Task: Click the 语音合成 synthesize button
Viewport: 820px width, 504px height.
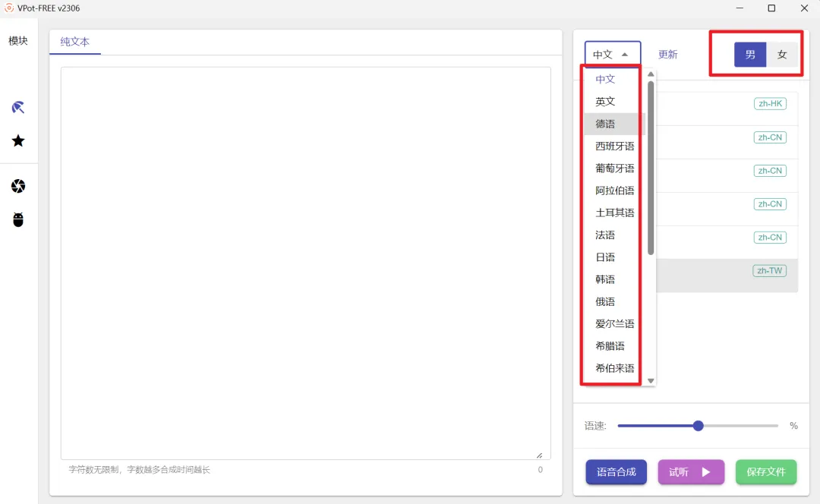Action: click(x=616, y=472)
